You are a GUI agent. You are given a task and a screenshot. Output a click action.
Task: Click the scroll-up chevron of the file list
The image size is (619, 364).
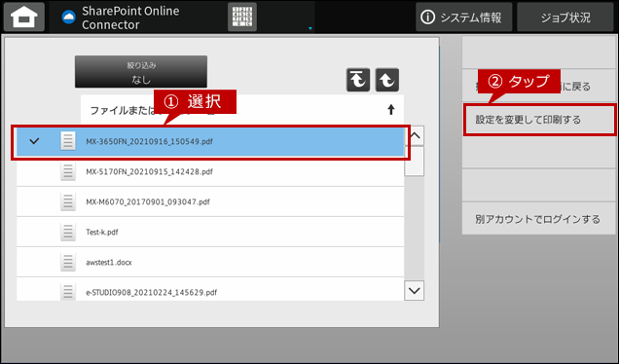click(x=415, y=136)
